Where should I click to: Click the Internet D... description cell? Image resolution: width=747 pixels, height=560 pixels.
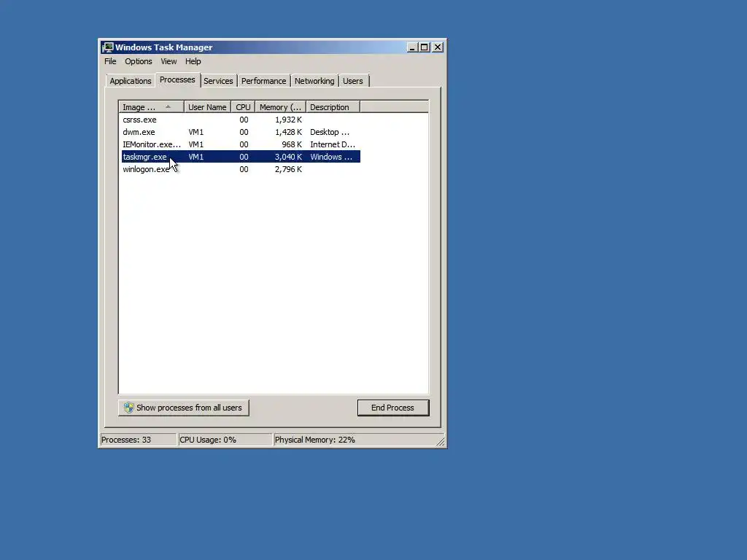[x=333, y=144]
